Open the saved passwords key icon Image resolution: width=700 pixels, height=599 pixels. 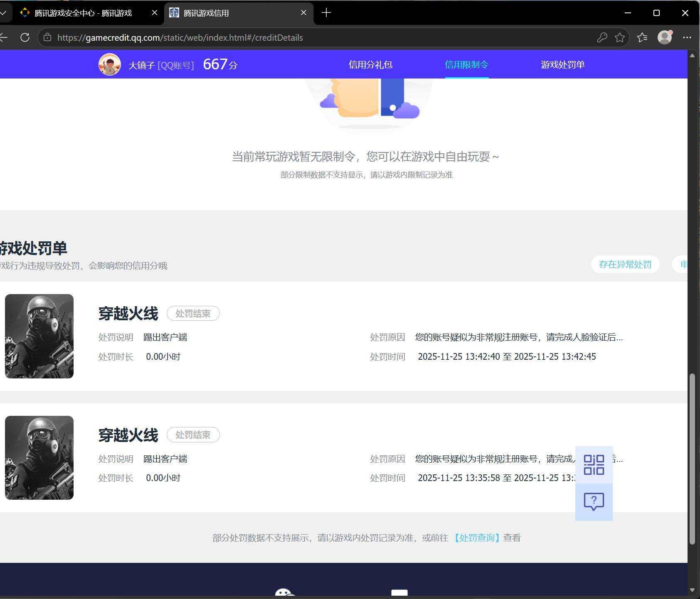602,37
